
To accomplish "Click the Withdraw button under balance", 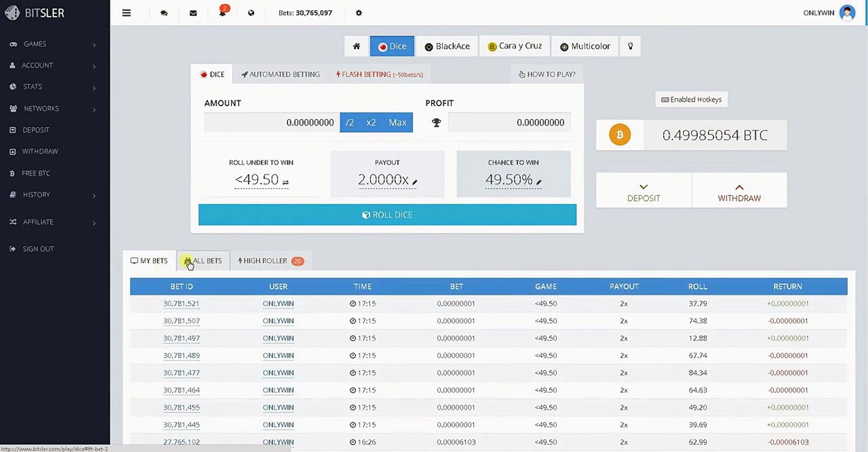I will 739,190.
